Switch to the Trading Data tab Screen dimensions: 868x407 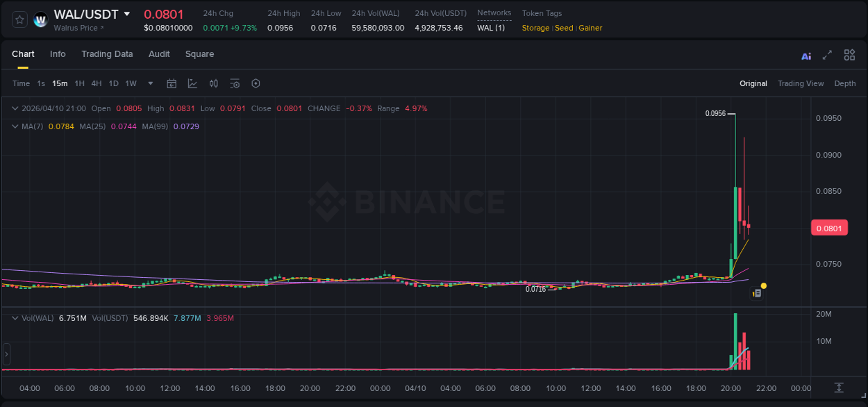coord(107,54)
